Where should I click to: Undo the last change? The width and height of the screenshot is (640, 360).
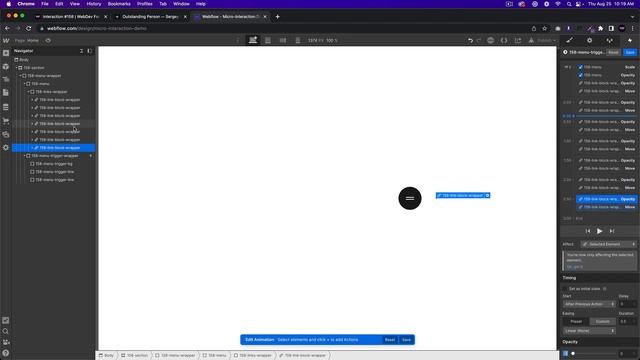(x=470, y=40)
